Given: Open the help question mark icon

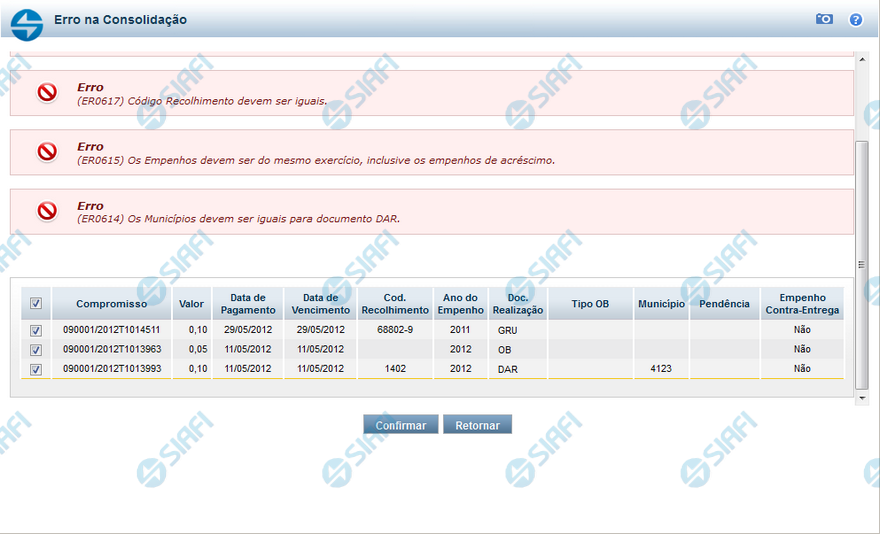Looking at the screenshot, I should tap(856, 20).
